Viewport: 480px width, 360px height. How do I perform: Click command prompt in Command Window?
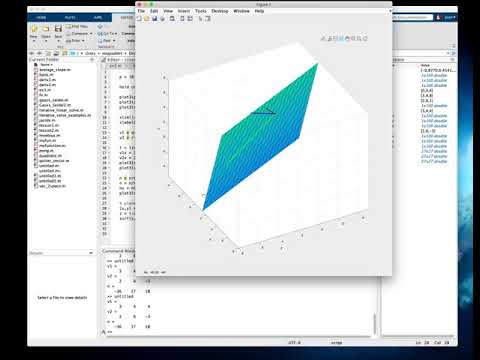[x=109, y=332]
